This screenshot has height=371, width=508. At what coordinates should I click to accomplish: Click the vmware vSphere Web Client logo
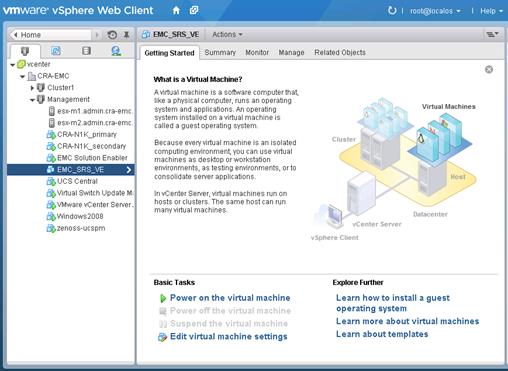(78, 10)
